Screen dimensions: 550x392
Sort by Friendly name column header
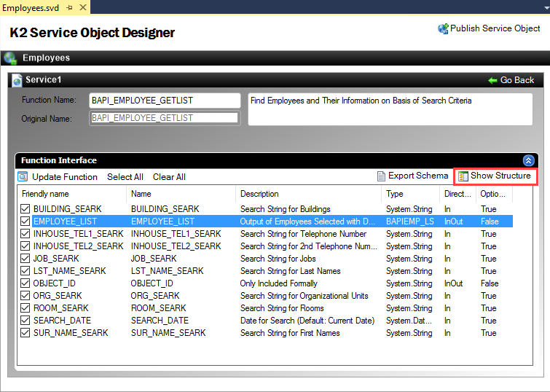(x=72, y=194)
